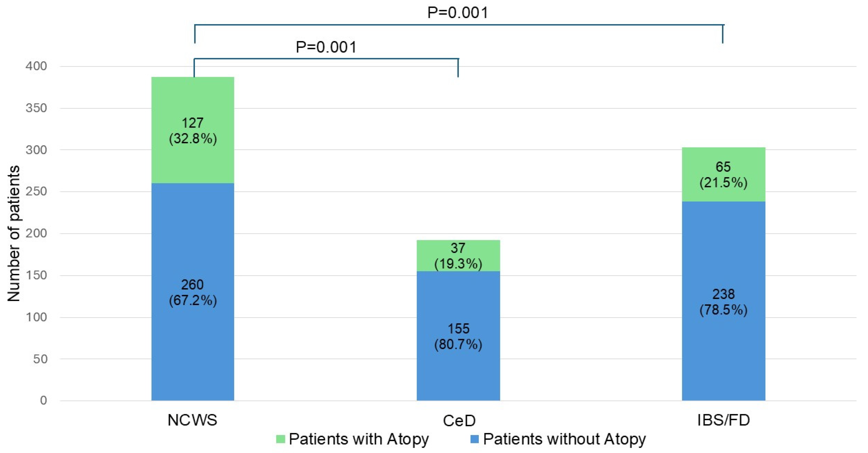Click the topmost P=0.001 annotation
This screenshot has width=868, height=453.
(x=458, y=13)
